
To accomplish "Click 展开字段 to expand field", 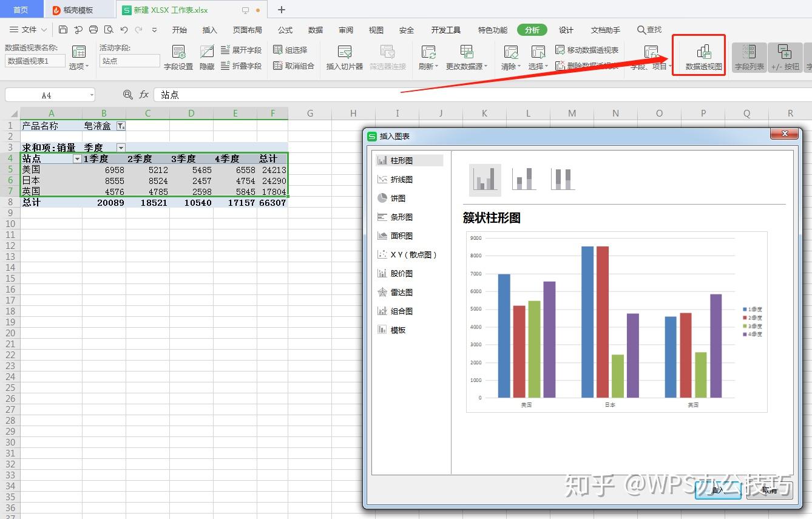I will point(241,50).
